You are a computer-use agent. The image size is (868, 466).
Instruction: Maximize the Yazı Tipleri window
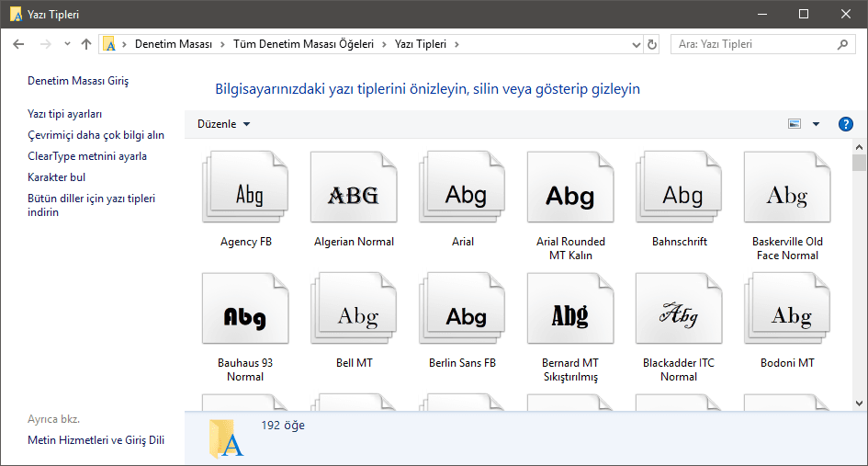(804, 15)
